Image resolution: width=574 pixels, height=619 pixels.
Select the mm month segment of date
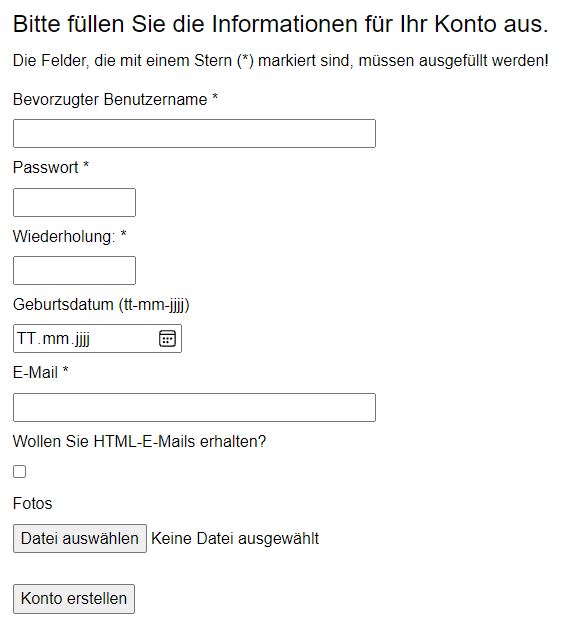(x=56, y=339)
